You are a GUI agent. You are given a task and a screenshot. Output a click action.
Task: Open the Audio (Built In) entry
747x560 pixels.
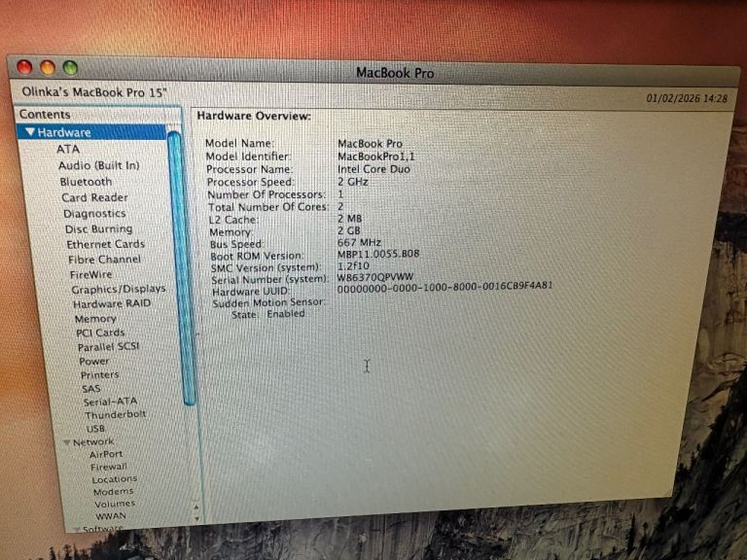tap(98, 165)
